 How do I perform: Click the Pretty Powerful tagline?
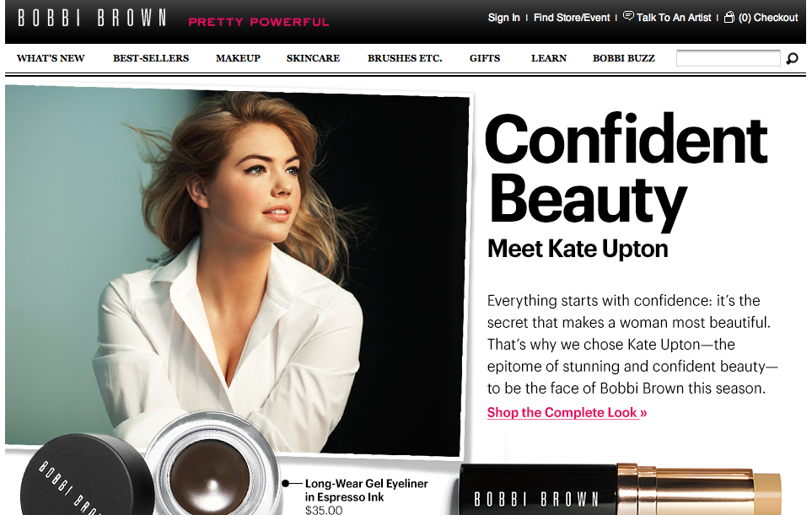pyautogui.click(x=258, y=22)
